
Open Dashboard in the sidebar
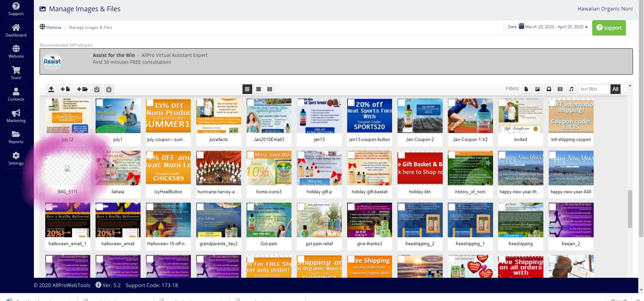pyautogui.click(x=16, y=31)
